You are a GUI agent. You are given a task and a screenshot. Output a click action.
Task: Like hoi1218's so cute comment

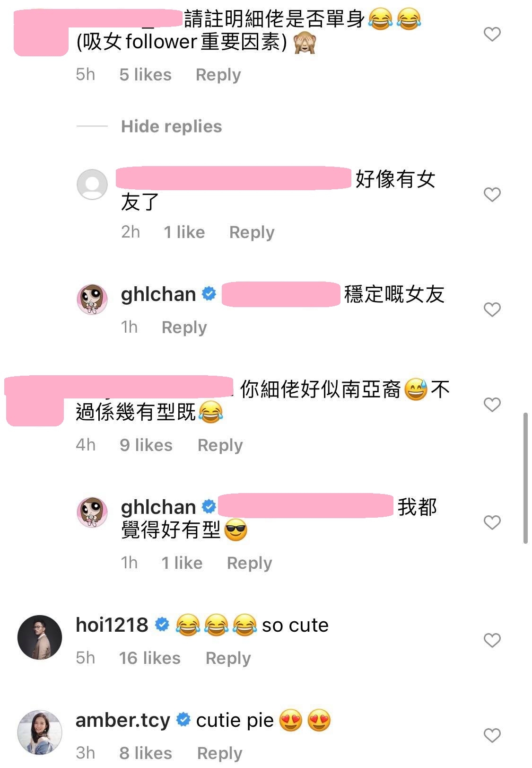click(x=492, y=640)
